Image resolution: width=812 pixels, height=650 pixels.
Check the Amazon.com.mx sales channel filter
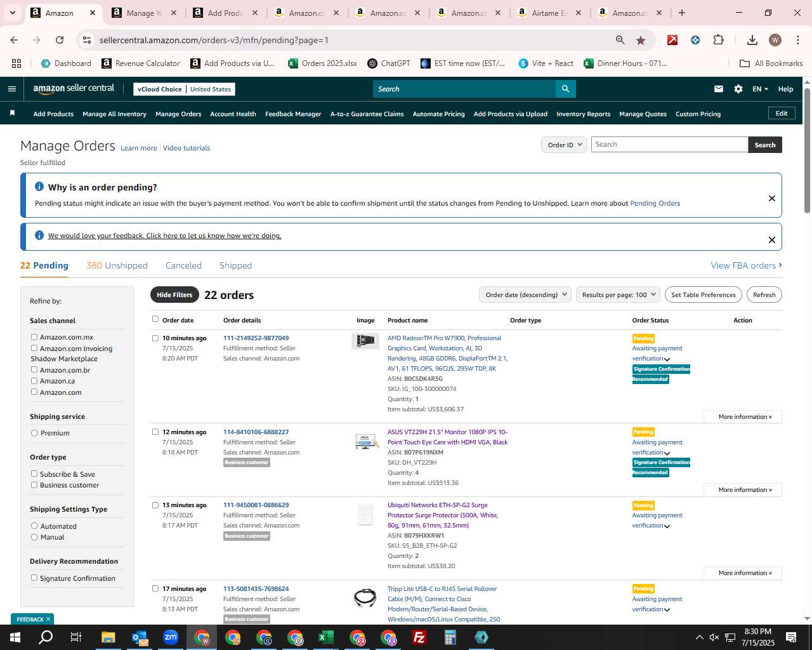tap(34, 337)
